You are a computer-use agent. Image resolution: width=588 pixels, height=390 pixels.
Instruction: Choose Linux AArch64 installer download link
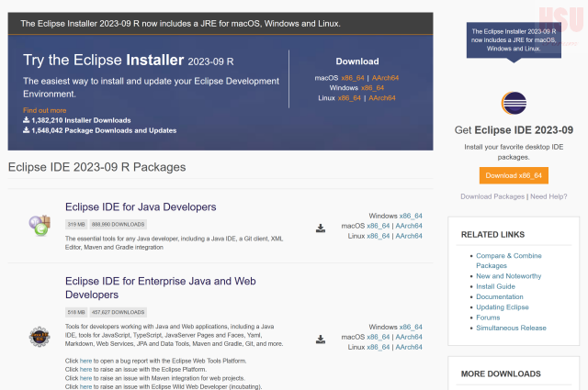tap(385, 98)
